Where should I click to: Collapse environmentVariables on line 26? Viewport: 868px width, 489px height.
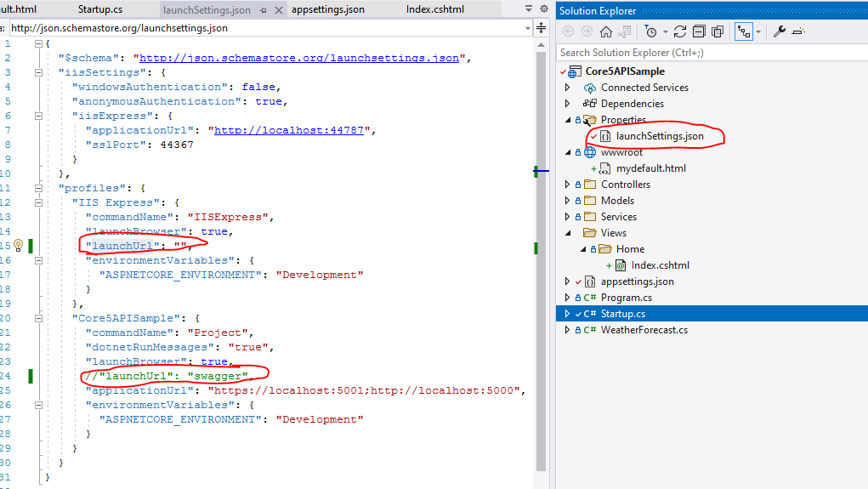[38, 405]
